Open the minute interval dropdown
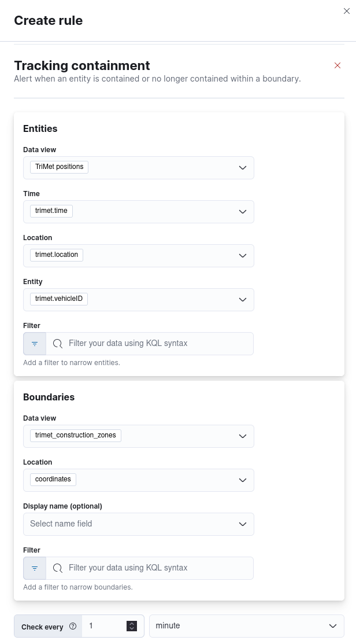This screenshot has width=356, height=644. [x=247, y=625]
